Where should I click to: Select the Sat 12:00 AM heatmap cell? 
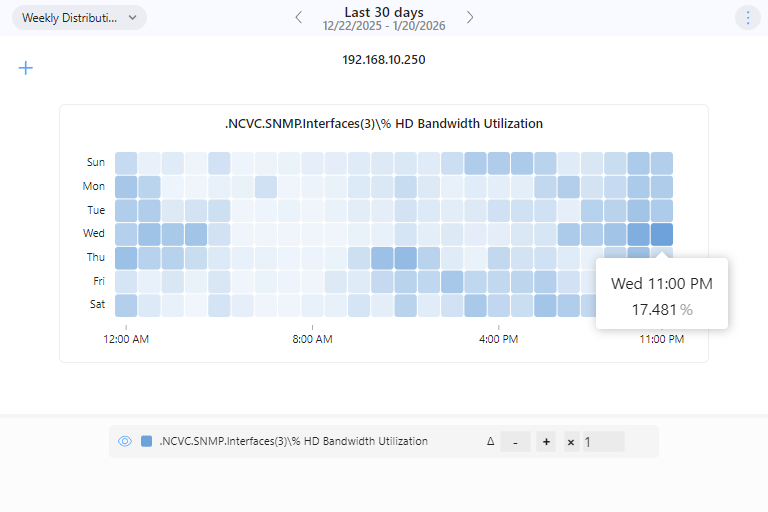(x=126, y=305)
